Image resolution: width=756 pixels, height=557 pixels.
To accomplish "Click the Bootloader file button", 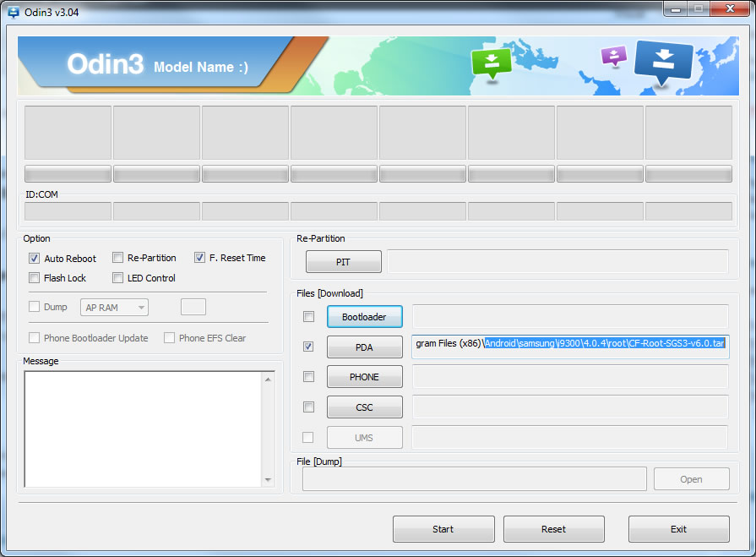I will click(x=365, y=317).
